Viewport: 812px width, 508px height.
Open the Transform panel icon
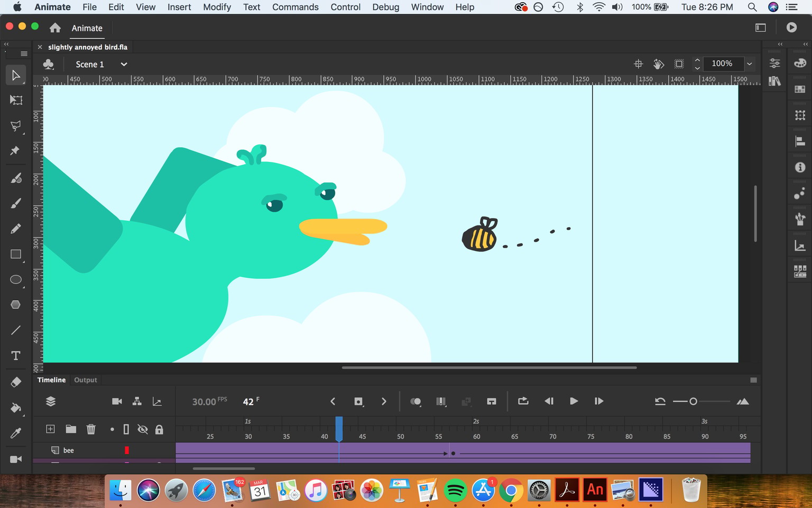(x=800, y=115)
